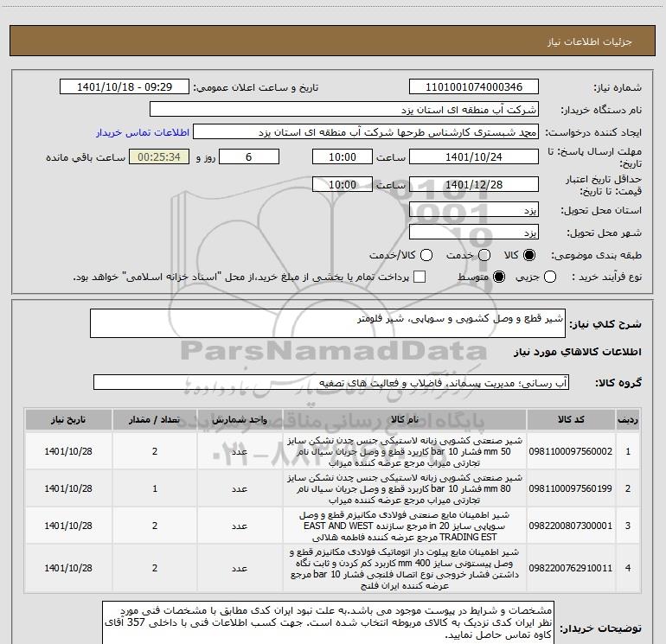Click the نام کالا column header
This screenshot has width=666, height=644.
(405, 419)
